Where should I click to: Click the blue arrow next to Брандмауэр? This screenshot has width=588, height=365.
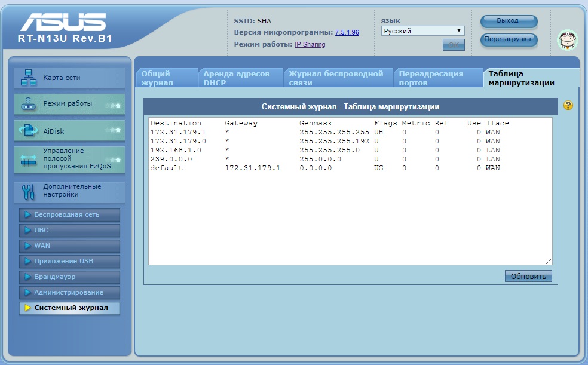pos(27,277)
